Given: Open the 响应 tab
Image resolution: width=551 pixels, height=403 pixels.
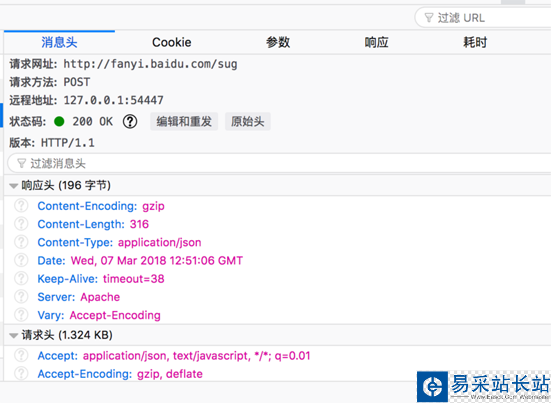Looking at the screenshot, I should [x=376, y=42].
